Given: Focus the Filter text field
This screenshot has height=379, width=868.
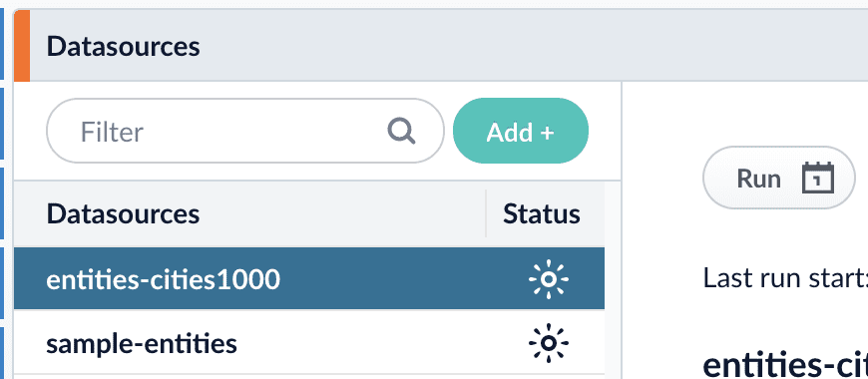Looking at the screenshot, I should coord(245,131).
